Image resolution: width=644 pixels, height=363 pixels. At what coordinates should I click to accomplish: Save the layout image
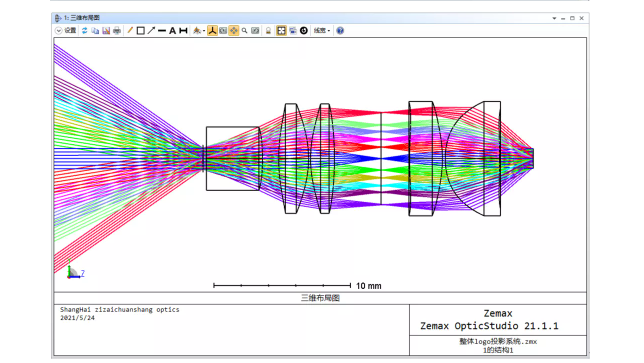click(106, 30)
